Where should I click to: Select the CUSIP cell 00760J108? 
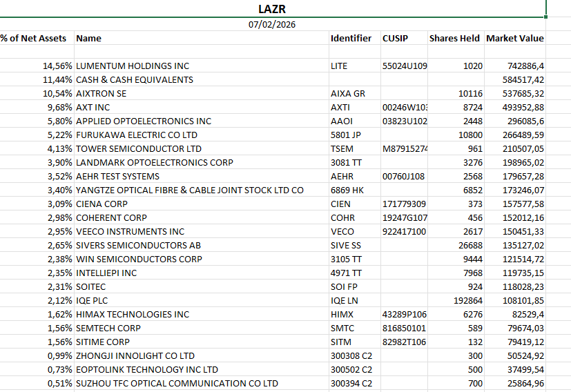[x=404, y=177]
